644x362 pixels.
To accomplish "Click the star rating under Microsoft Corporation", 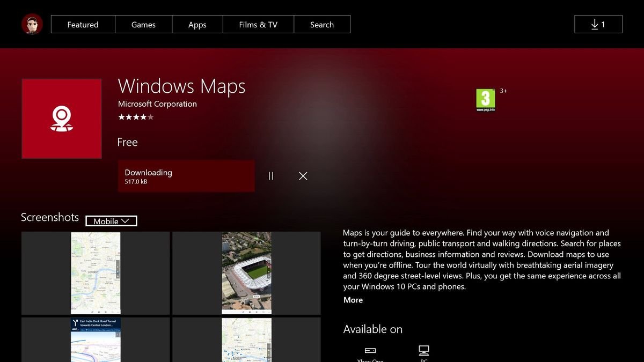I will 136,116.
